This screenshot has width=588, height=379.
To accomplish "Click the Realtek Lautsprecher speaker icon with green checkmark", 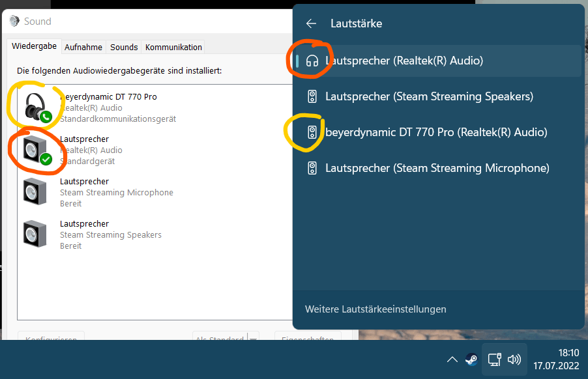I will click(x=37, y=150).
